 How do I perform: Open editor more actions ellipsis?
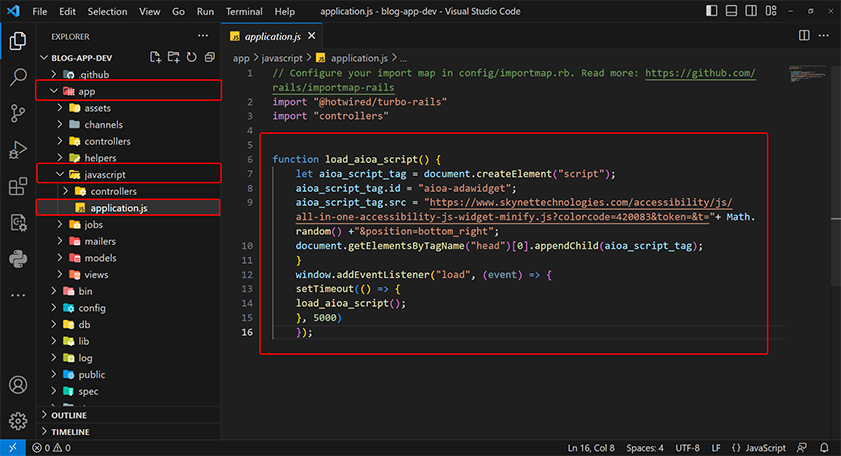[823, 36]
